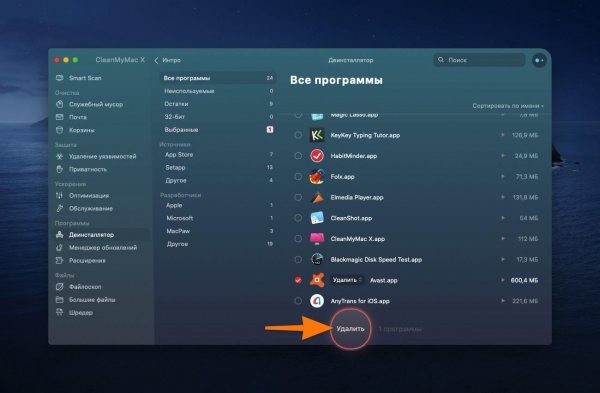Click the Большие файлы folder icon
The image size is (600, 393).
pyautogui.click(x=59, y=300)
